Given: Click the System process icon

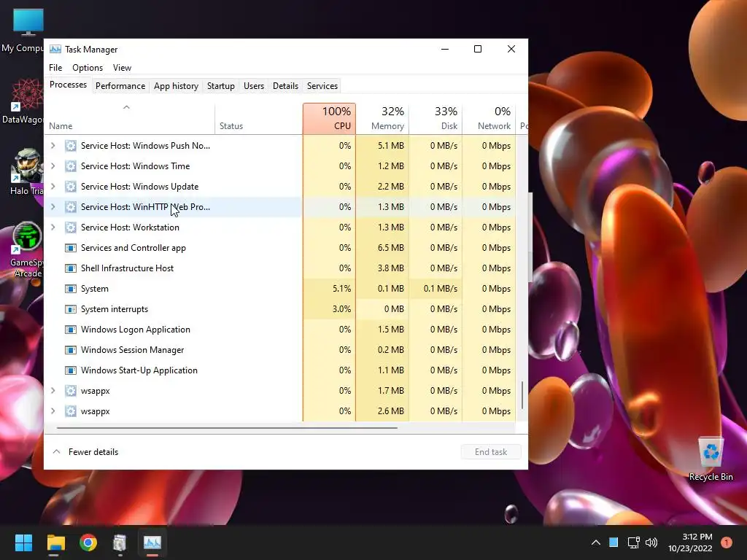Looking at the screenshot, I should pyautogui.click(x=71, y=289).
